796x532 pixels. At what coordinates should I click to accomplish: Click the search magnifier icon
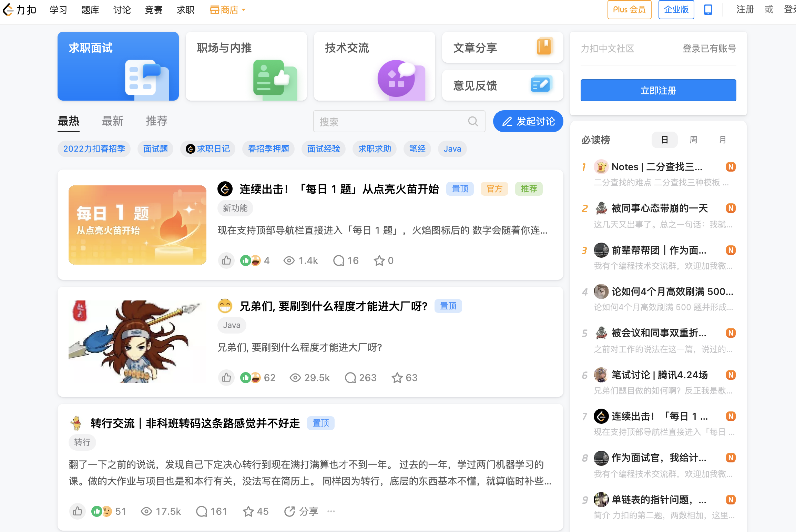coord(473,121)
